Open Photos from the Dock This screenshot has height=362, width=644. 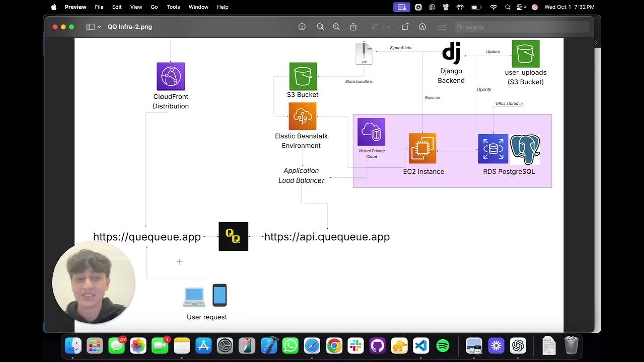[138, 345]
